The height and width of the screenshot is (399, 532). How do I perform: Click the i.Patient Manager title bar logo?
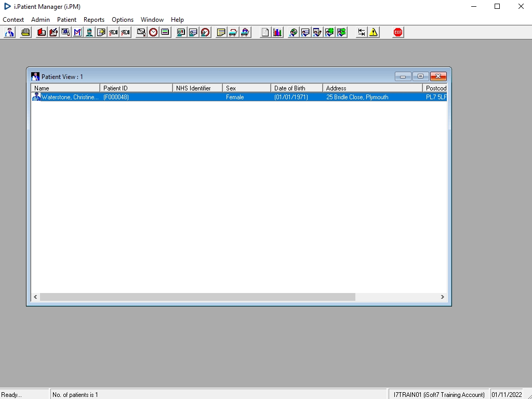coord(7,6)
